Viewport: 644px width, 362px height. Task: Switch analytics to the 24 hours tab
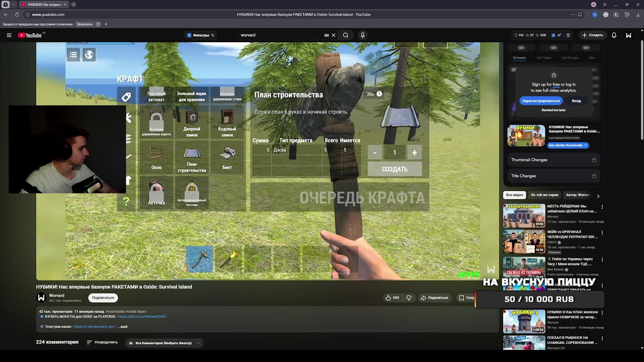pyautogui.click(x=519, y=58)
